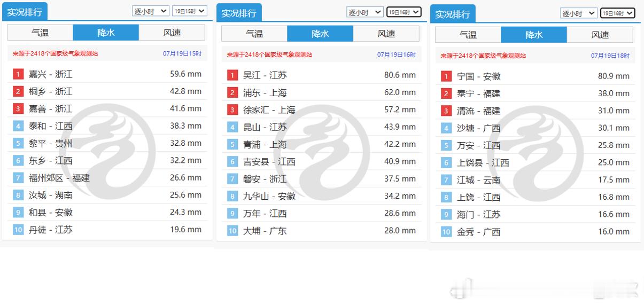Click the 上饶 - 江西 rank 8 station name
The height and width of the screenshot is (305, 644).
[478, 197]
